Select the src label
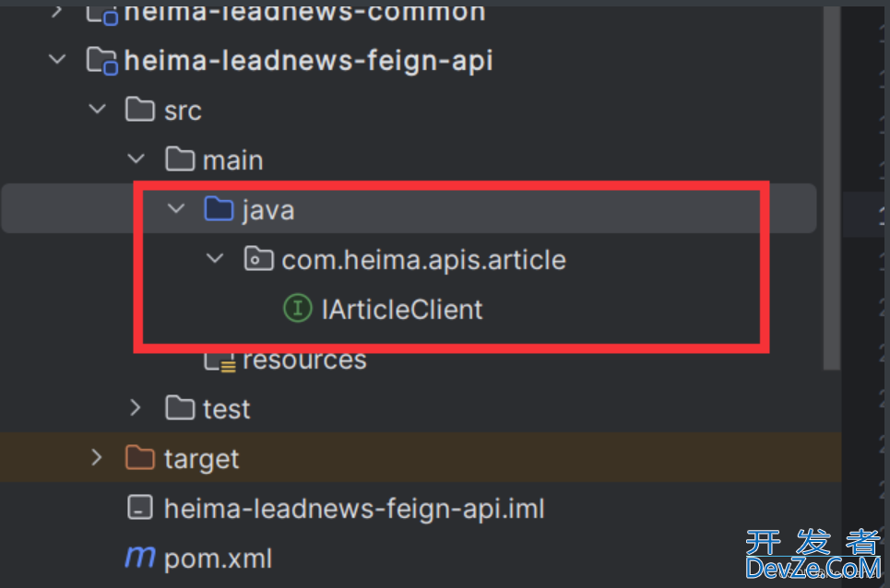 [x=183, y=110]
